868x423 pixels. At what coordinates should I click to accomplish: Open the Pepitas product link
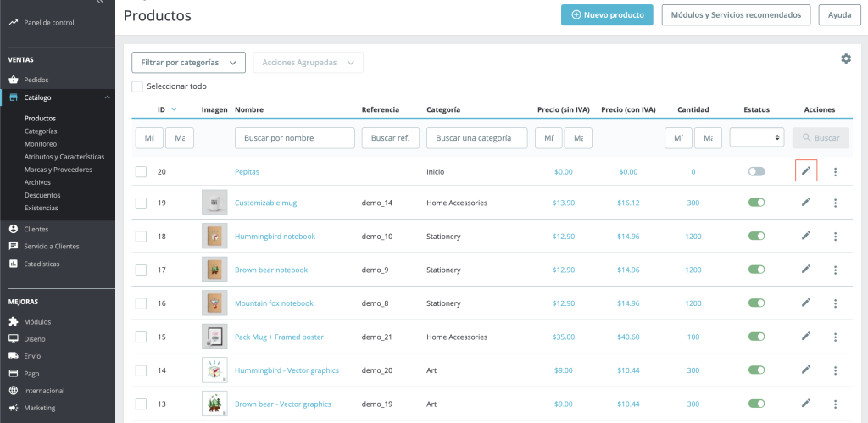click(x=247, y=171)
